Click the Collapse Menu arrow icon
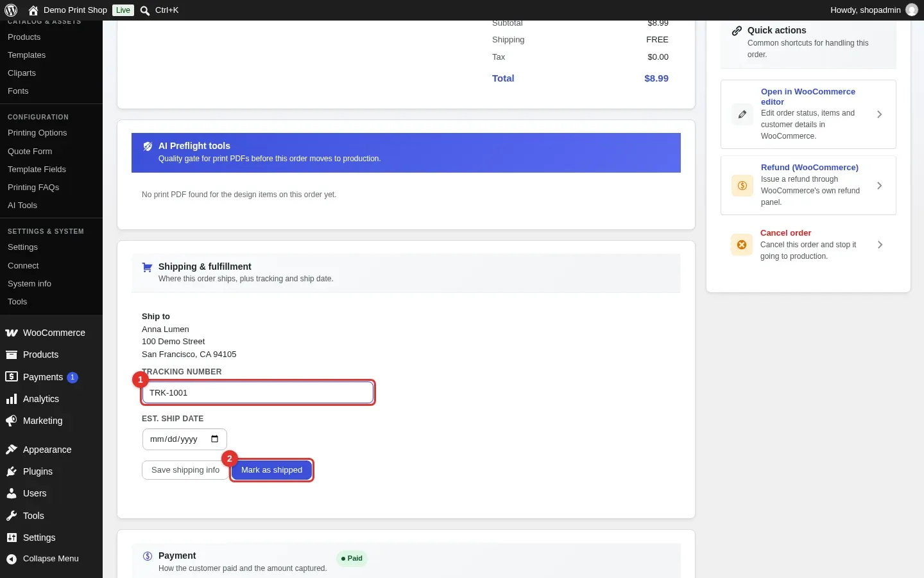924x578 pixels. pyautogui.click(x=12, y=559)
